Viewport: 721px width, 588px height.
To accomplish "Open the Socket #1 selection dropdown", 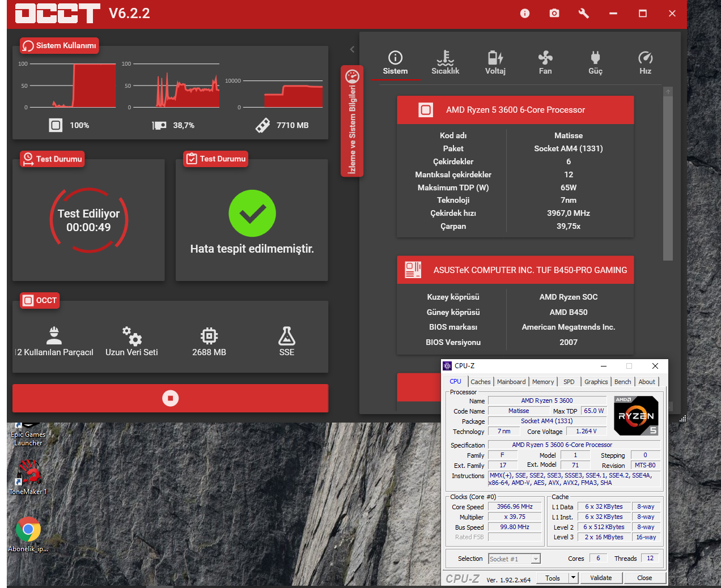I will 535,559.
